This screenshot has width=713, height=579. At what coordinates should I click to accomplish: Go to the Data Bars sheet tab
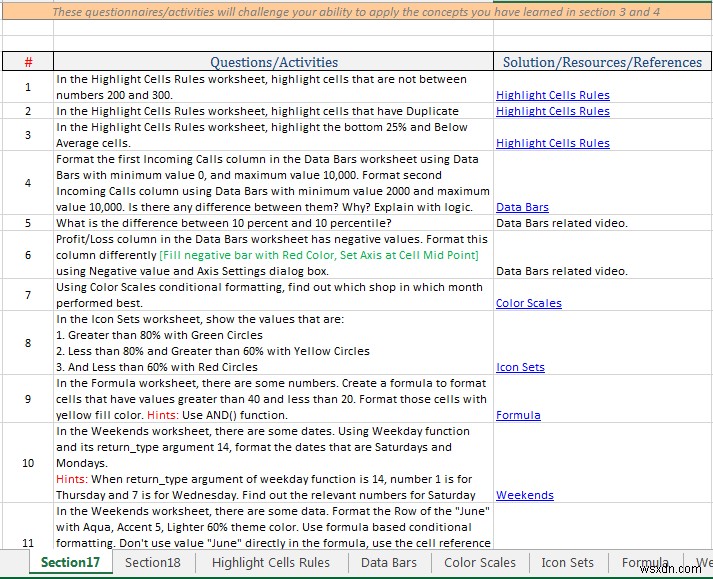(x=389, y=562)
